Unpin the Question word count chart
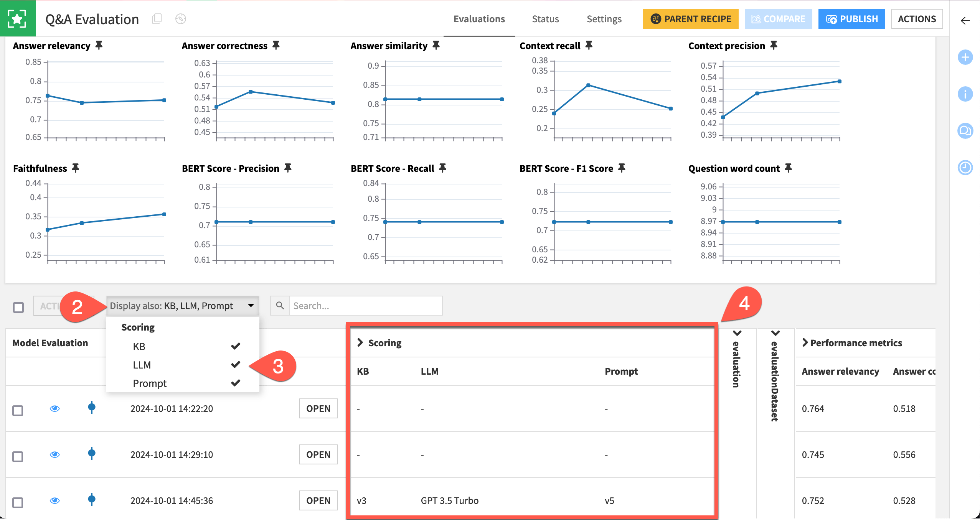This screenshot has width=980, height=520. (788, 168)
